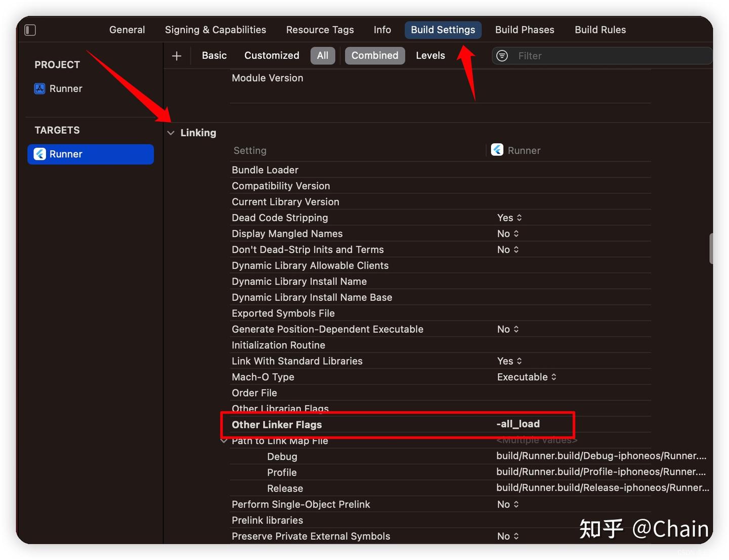Open the Build Rules tab
Screen dimensions: 729x560
click(600, 30)
